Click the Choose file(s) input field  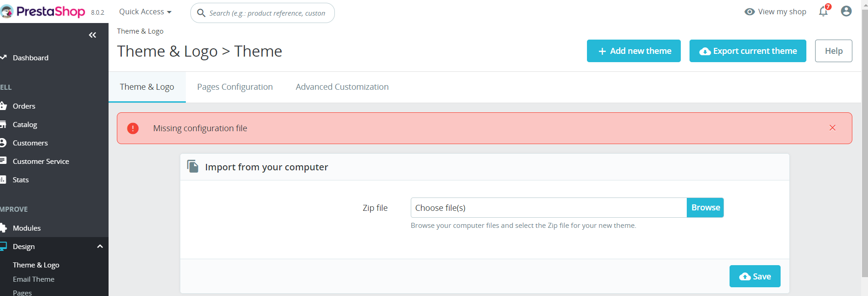pyautogui.click(x=548, y=208)
